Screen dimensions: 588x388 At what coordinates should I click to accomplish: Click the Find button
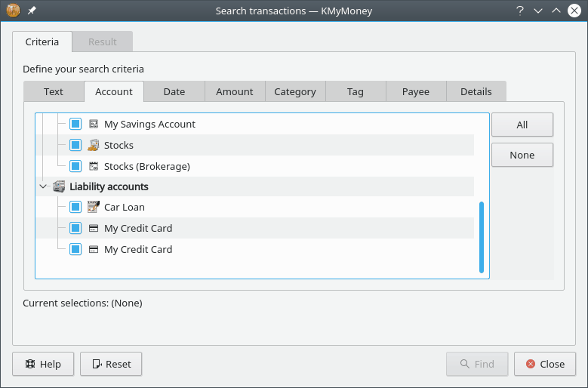(x=477, y=364)
